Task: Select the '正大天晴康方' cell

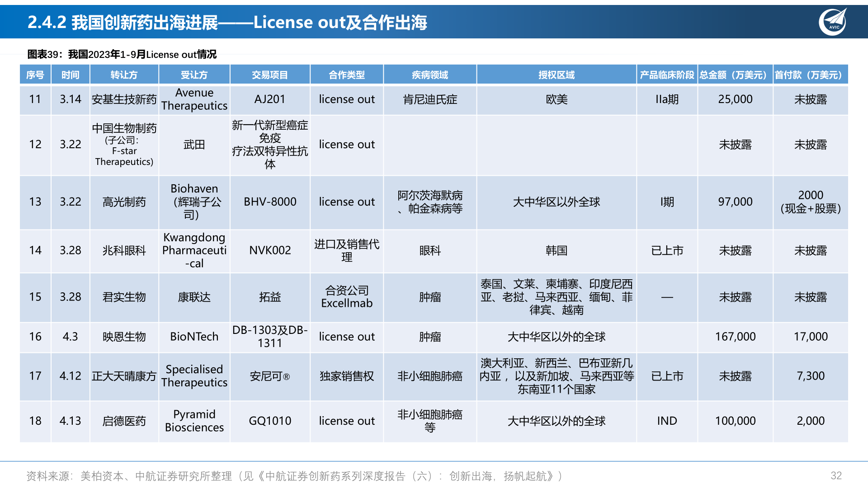Action: [x=124, y=376]
